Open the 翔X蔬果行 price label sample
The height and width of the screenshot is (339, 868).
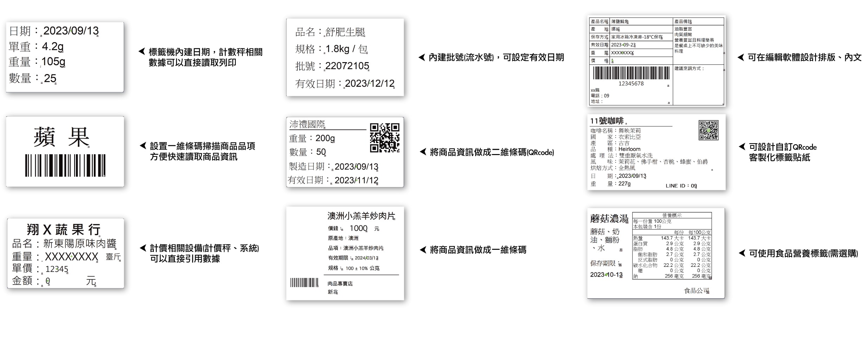click(x=66, y=253)
